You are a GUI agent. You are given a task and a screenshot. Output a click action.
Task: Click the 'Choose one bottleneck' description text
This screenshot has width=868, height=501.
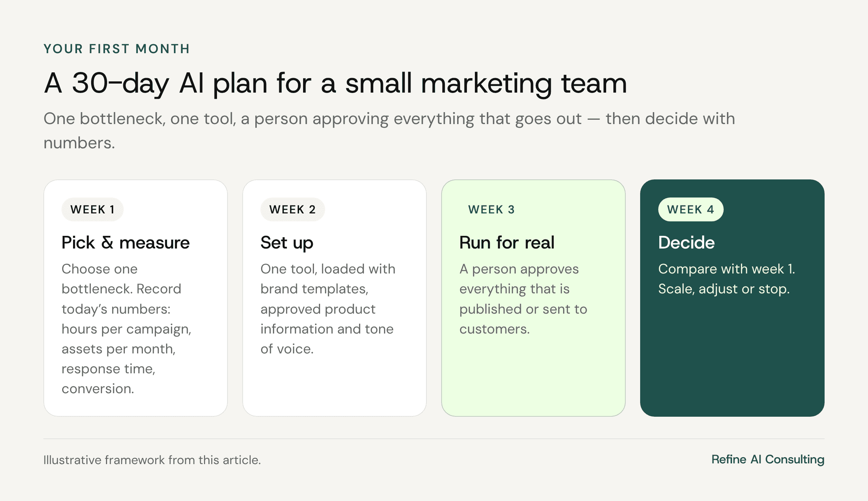127,329
